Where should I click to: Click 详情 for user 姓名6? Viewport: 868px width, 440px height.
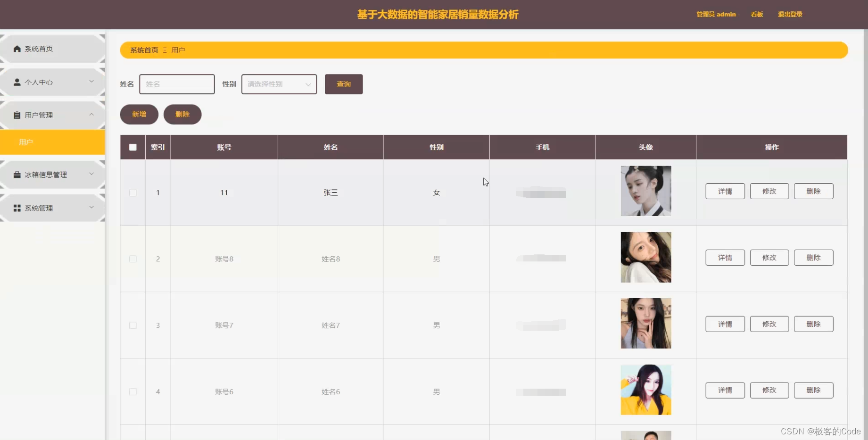point(725,390)
